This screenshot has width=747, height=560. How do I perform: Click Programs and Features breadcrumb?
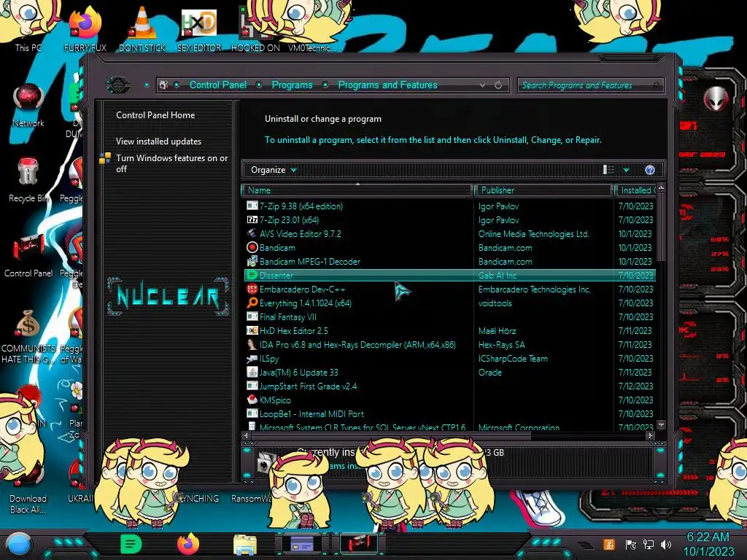click(x=388, y=85)
